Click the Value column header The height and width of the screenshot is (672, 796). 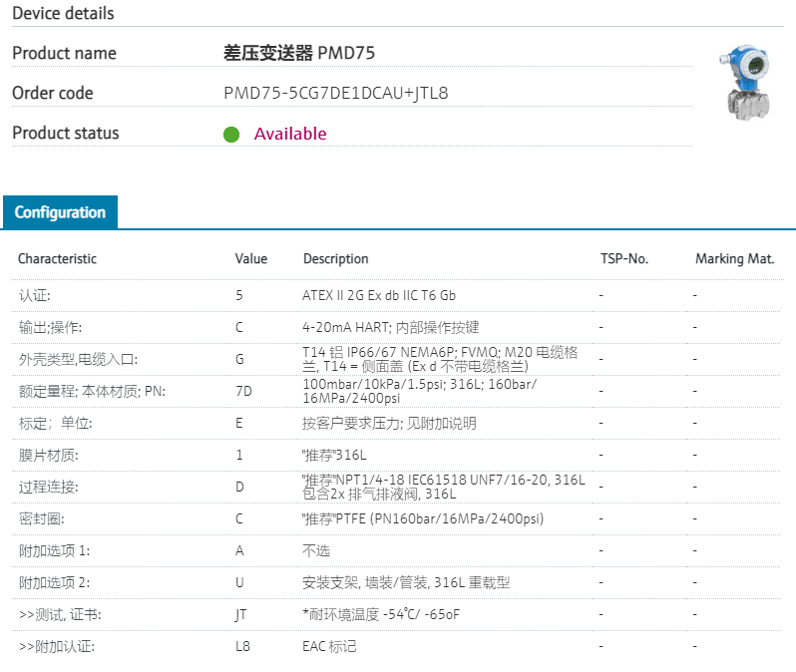pos(251,258)
